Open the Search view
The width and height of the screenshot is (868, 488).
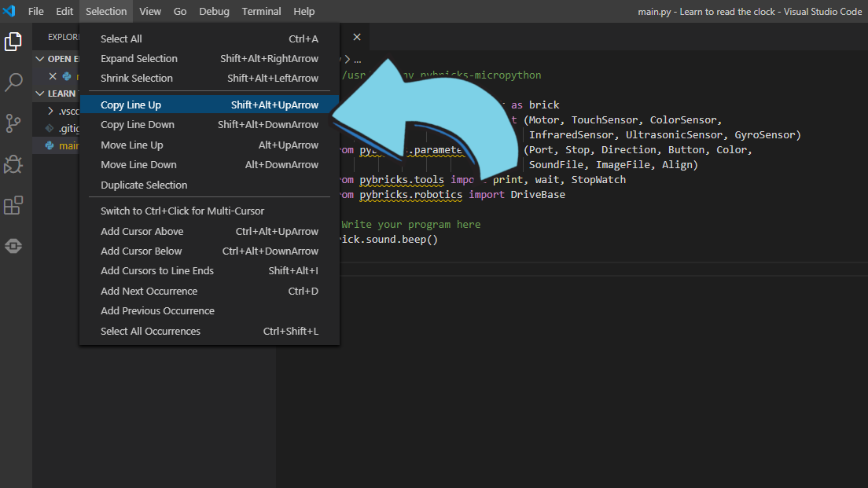13,82
